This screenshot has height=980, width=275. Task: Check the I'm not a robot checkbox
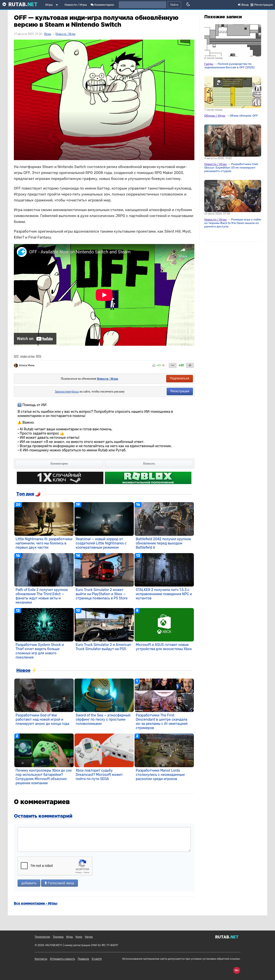tap(24, 865)
